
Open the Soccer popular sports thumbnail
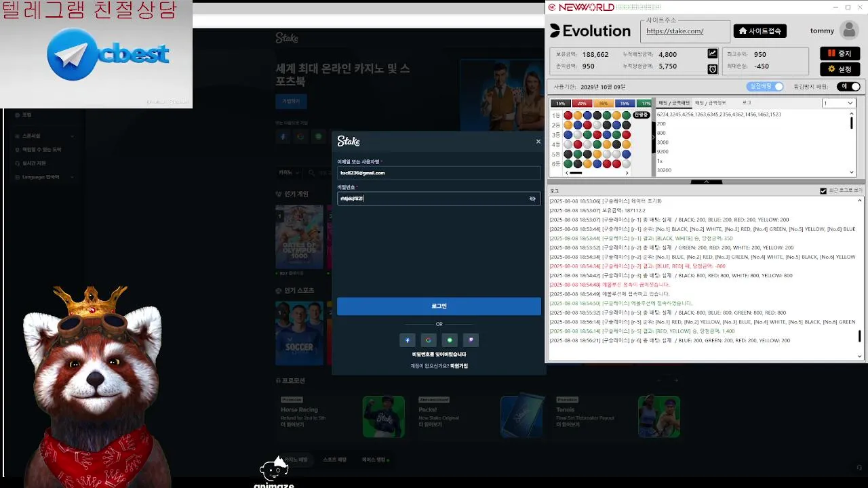(x=299, y=333)
